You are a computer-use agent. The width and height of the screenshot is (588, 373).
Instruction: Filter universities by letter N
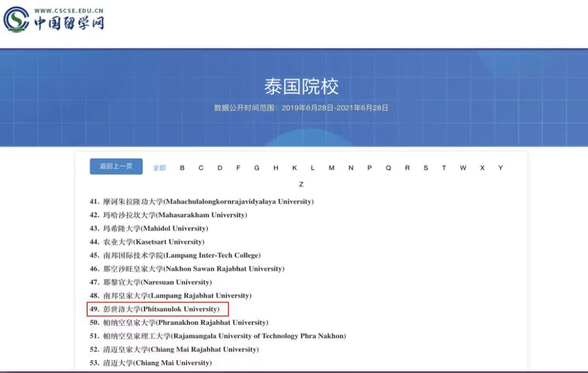point(351,168)
